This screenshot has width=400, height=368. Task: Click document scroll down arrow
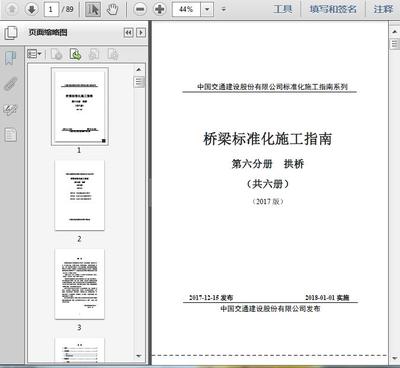click(394, 358)
